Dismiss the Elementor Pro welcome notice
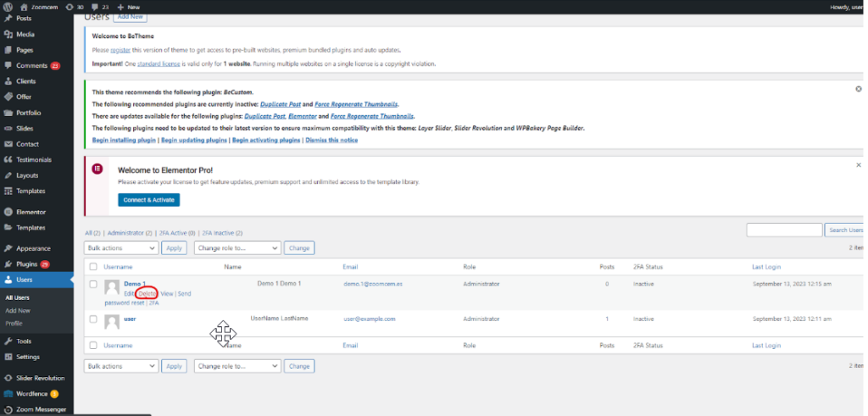868x416 pixels. [859, 165]
